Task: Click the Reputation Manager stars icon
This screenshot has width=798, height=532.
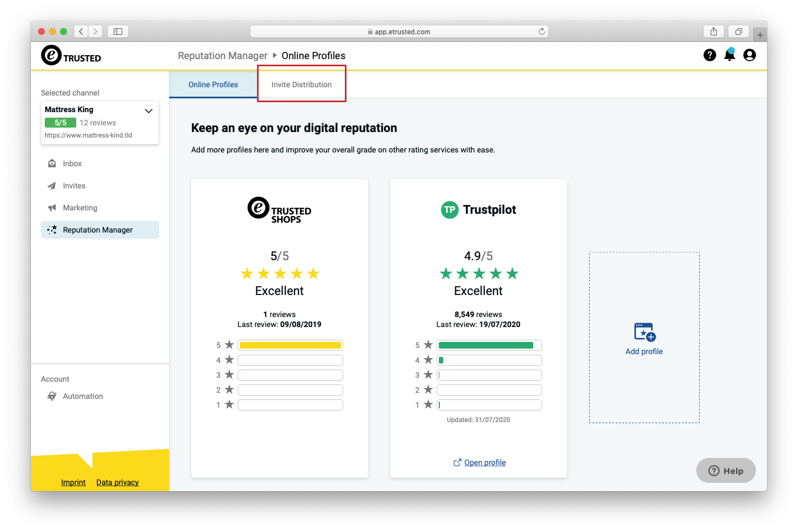Action: pyautogui.click(x=52, y=230)
